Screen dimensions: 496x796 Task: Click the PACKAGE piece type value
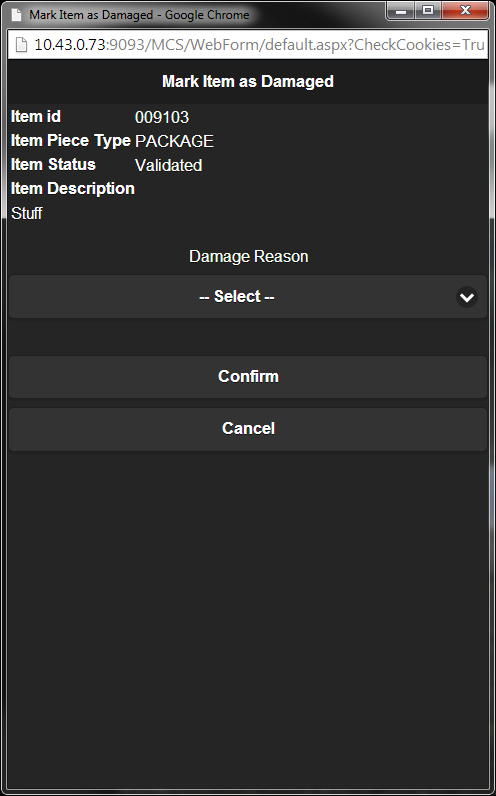click(x=174, y=141)
